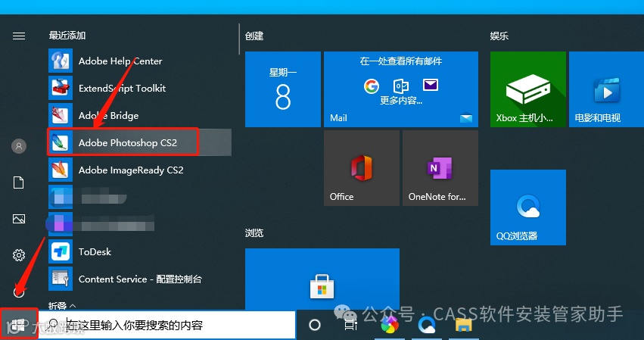Screen dimensions: 644x340
Task: Launch the QQ浏览器 tile
Action: pyautogui.click(x=527, y=207)
